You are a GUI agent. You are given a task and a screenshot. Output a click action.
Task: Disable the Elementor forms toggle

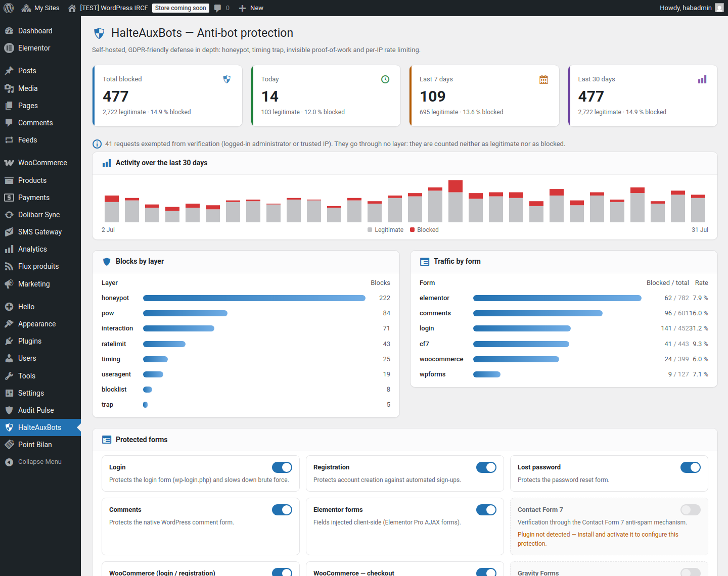(486, 510)
